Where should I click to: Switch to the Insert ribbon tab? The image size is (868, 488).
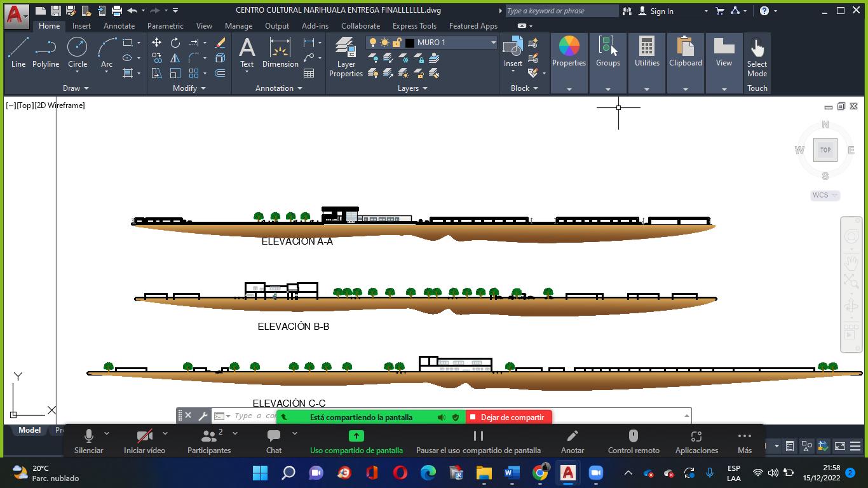click(x=81, y=26)
